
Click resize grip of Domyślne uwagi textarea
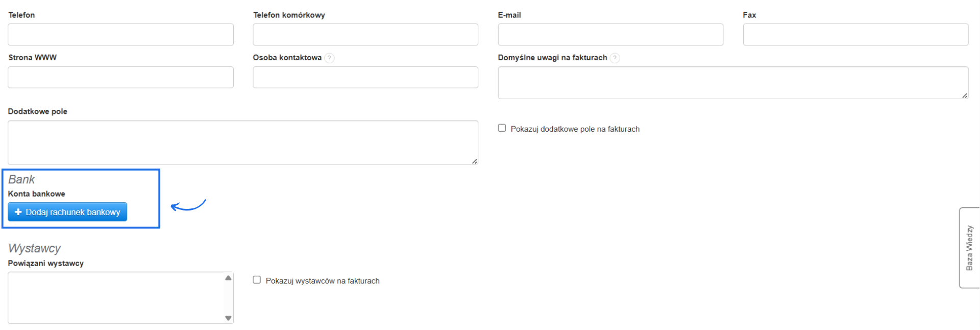click(965, 96)
